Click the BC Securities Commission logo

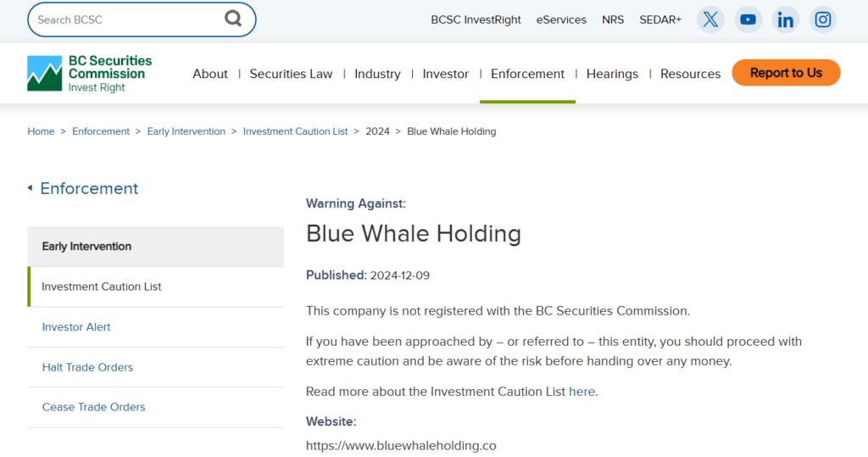click(90, 73)
